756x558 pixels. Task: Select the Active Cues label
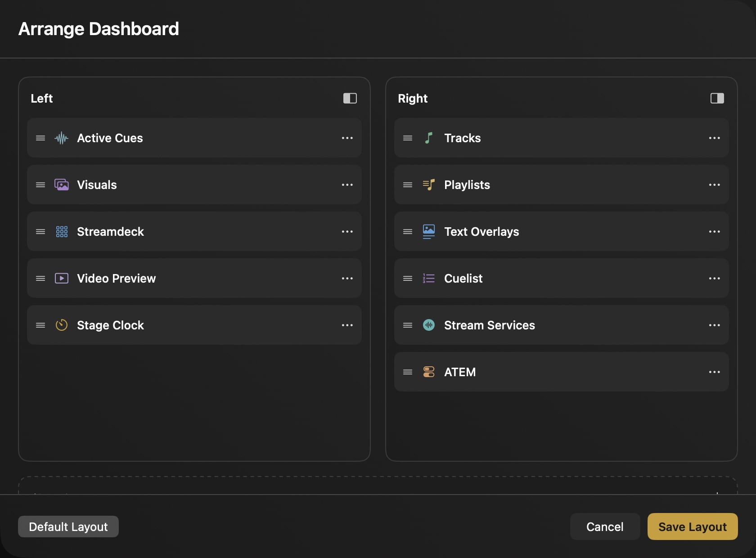tap(110, 138)
